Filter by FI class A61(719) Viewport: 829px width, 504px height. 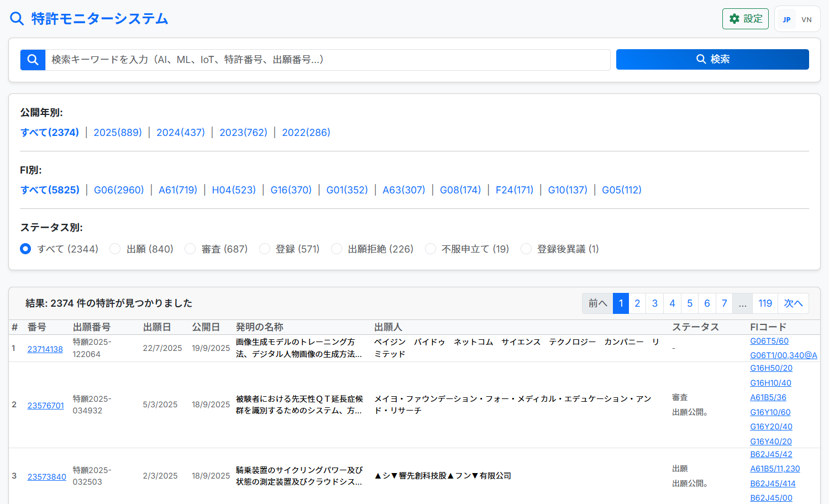pos(178,190)
